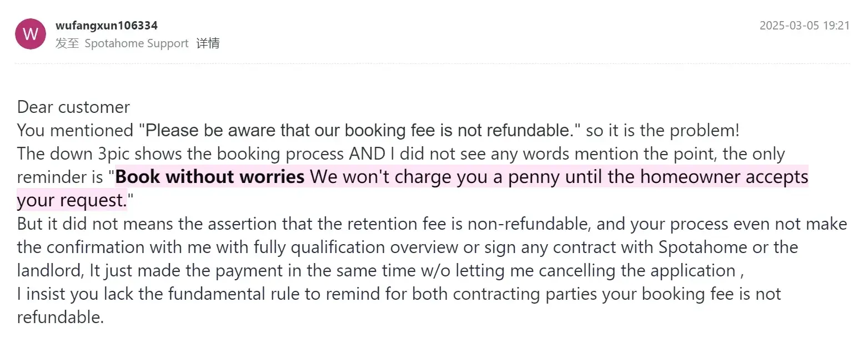The width and height of the screenshot is (868, 337).
Task: Click the words "You mentioned" in the body
Action: click(76, 130)
